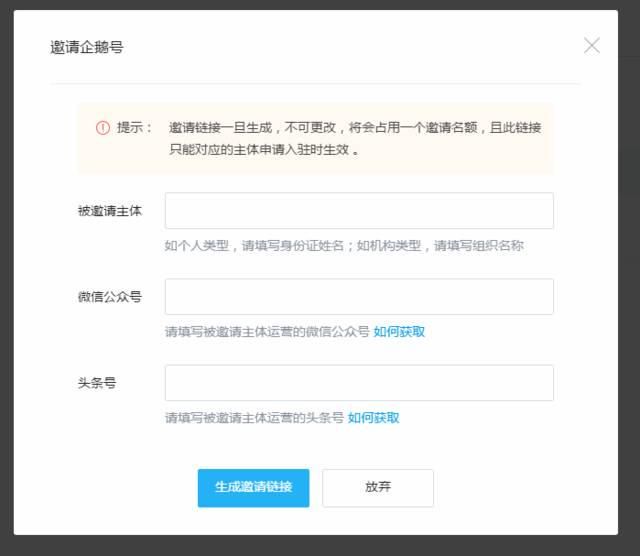The image size is (640, 556).
Task: Click the 生成邀请链接 button
Action: (253, 488)
